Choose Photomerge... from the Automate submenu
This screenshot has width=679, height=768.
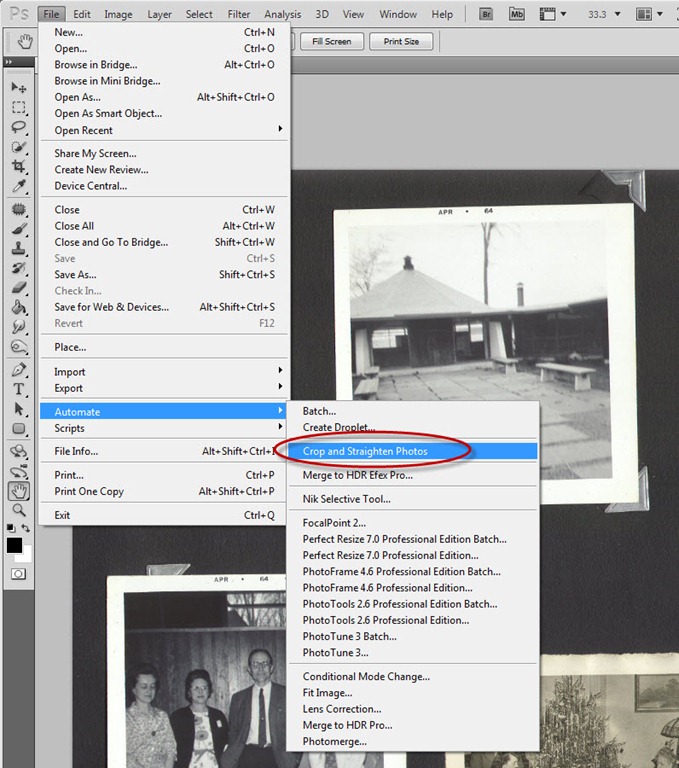(x=412, y=742)
